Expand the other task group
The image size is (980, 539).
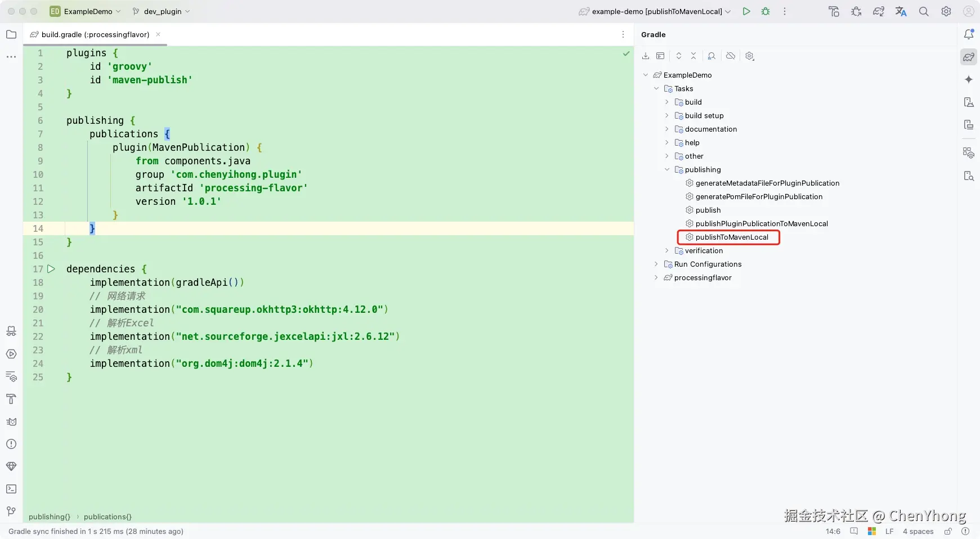pyautogui.click(x=667, y=156)
